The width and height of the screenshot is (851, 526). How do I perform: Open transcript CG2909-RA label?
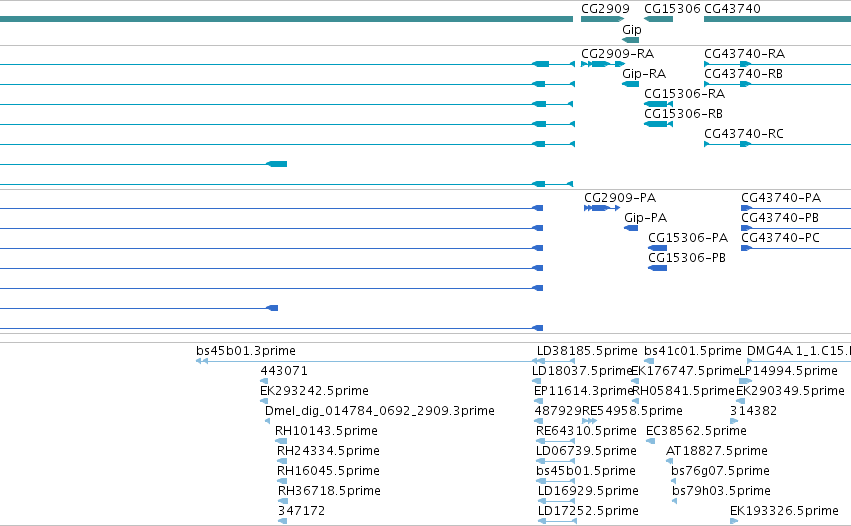(618, 54)
